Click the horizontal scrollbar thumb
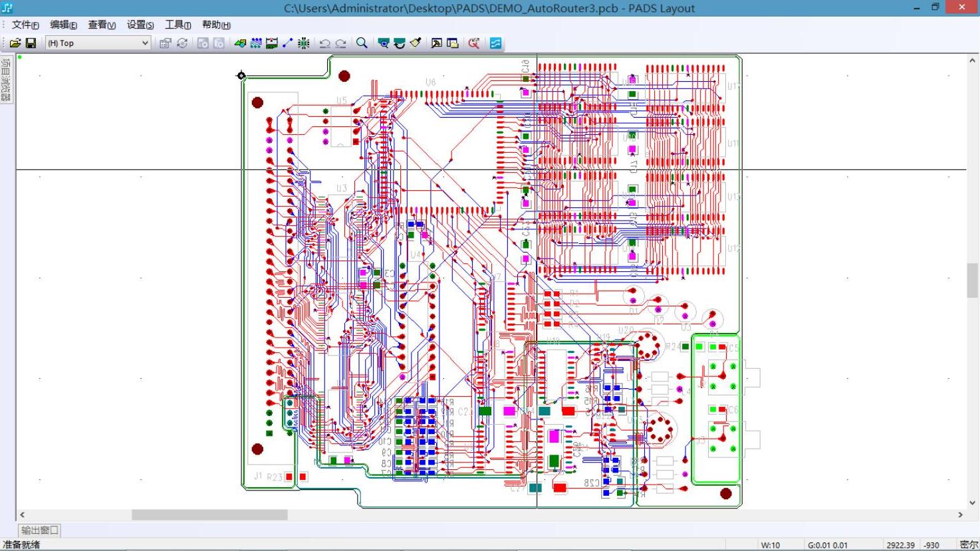Screen dimensions: 980x551 [x=209, y=515]
